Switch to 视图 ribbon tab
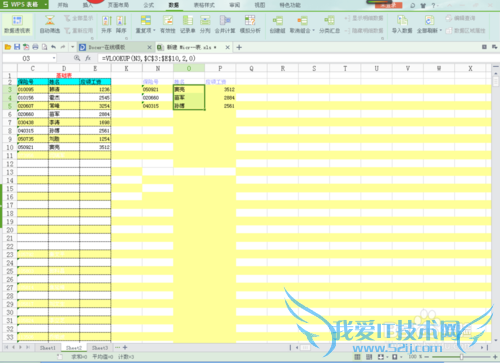The image size is (500, 363). (260, 5)
